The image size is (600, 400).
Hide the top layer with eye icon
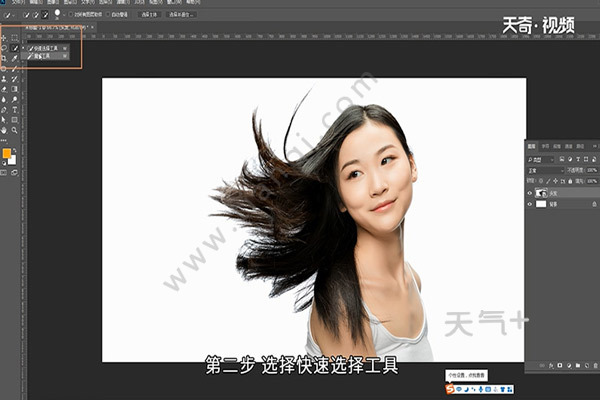tap(530, 191)
